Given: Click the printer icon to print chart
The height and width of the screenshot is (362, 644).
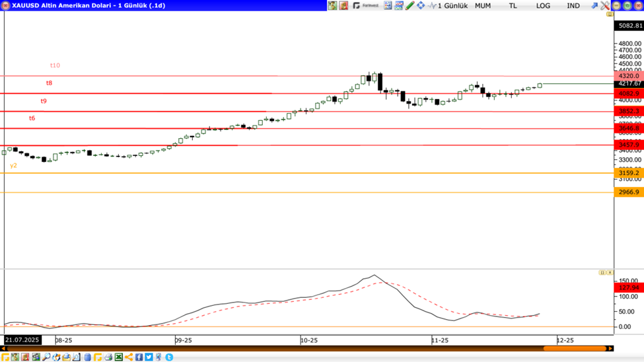Looking at the screenshot, I should pos(108,357).
